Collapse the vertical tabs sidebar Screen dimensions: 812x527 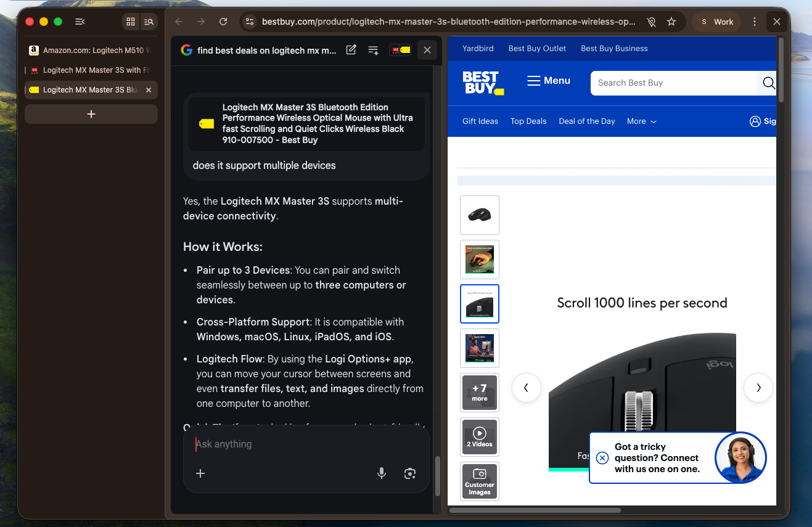point(80,22)
